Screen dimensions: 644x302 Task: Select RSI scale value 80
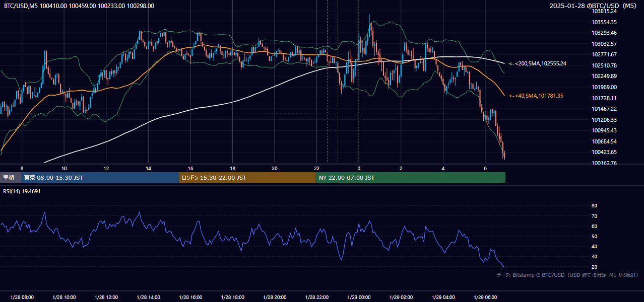(x=594, y=206)
